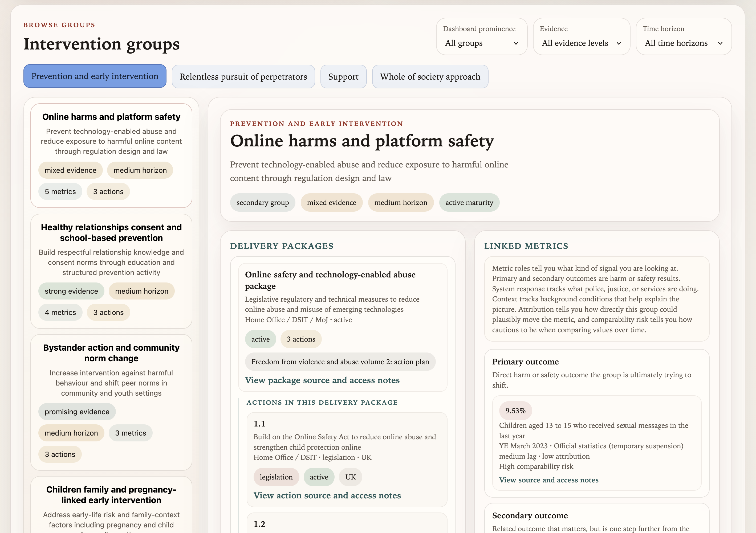
Task: Click mixed evidence chip in sidebar card
Action: [x=71, y=170]
